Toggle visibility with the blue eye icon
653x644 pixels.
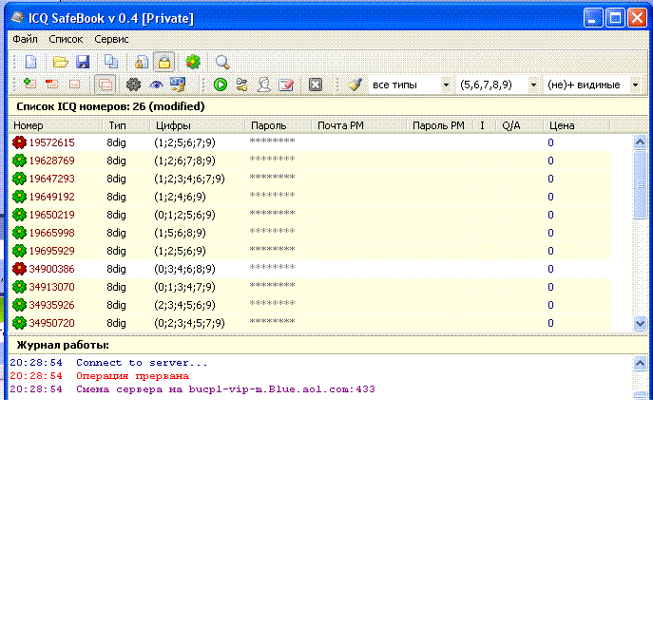[x=156, y=85]
